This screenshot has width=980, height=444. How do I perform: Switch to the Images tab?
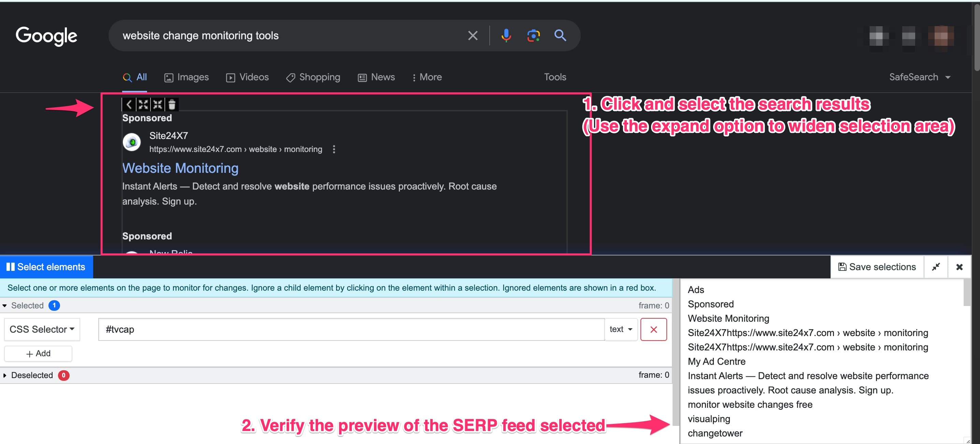coord(186,77)
